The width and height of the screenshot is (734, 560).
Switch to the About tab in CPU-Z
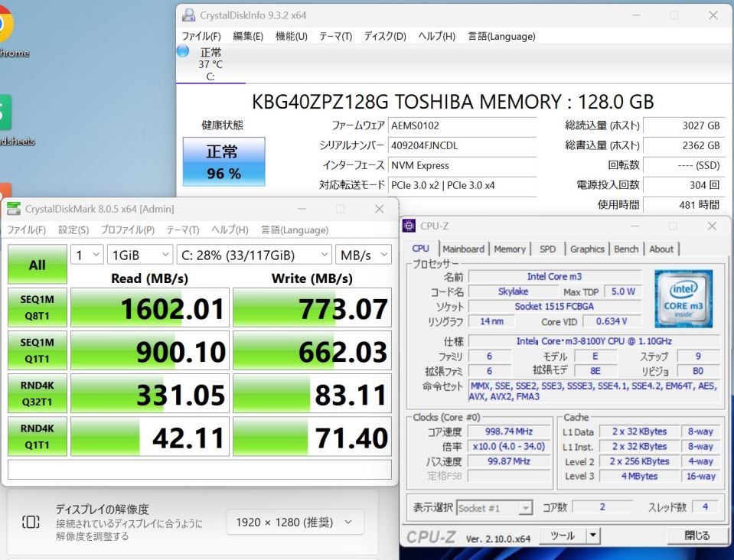pos(661,249)
